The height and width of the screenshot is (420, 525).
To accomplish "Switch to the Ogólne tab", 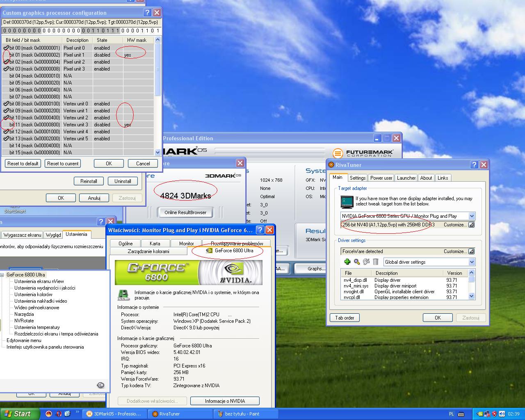I will [x=126, y=244].
